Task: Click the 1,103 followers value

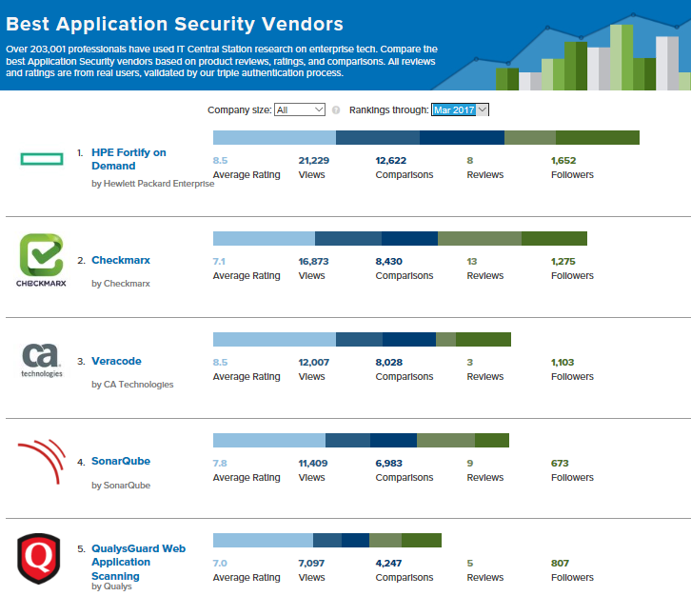Action: (563, 363)
